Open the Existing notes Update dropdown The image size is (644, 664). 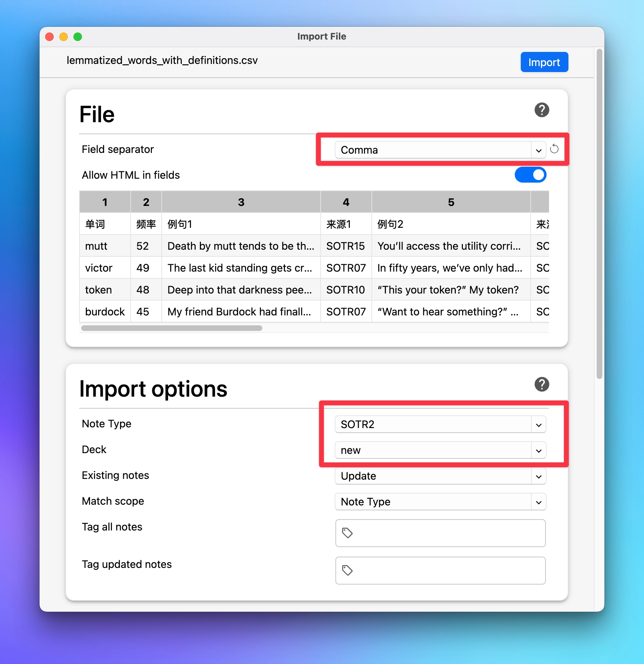click(x=440, y=476)
